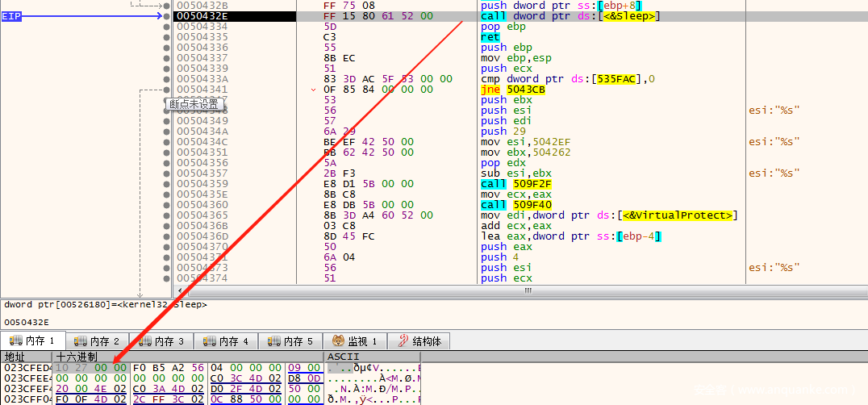Switch to the 内存 5 tab

(290, 340)
